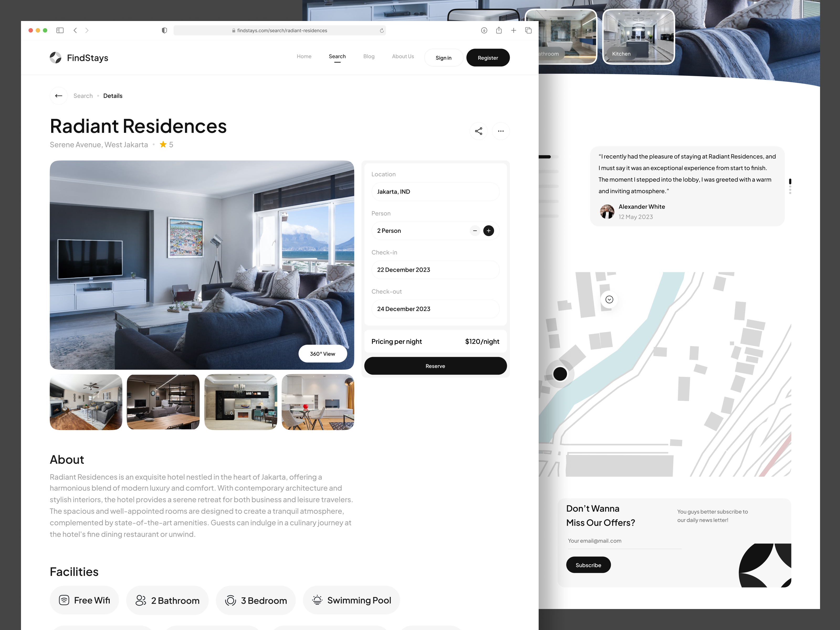Click the privacy shield icon in the address bar
The width and height of the screenshot is (840, 630).
[x=164, y=30]
